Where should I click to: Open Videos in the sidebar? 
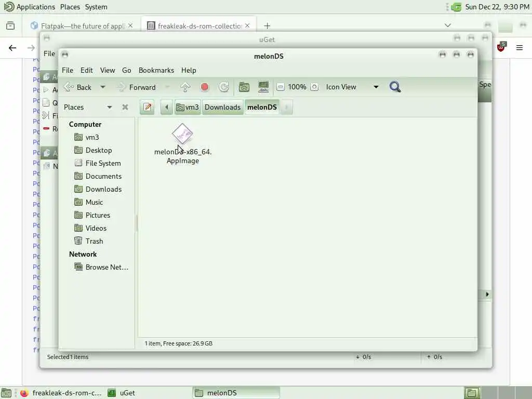pos(97,228)
